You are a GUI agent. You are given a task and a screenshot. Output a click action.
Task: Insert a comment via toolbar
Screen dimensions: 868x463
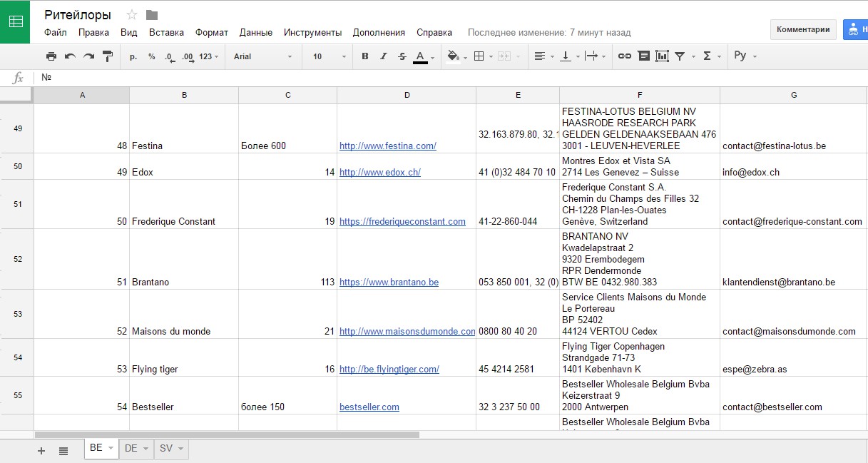(x=643, y=56)
